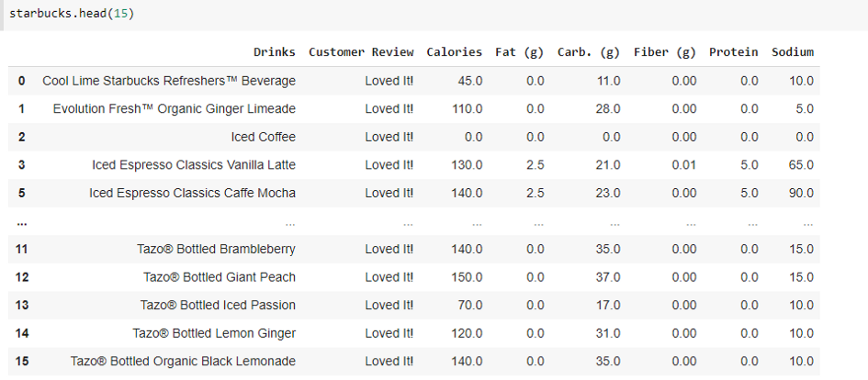868x380 pixels.
Task: Click the Fiber (g) column header
Action: [x=664, y=52]
